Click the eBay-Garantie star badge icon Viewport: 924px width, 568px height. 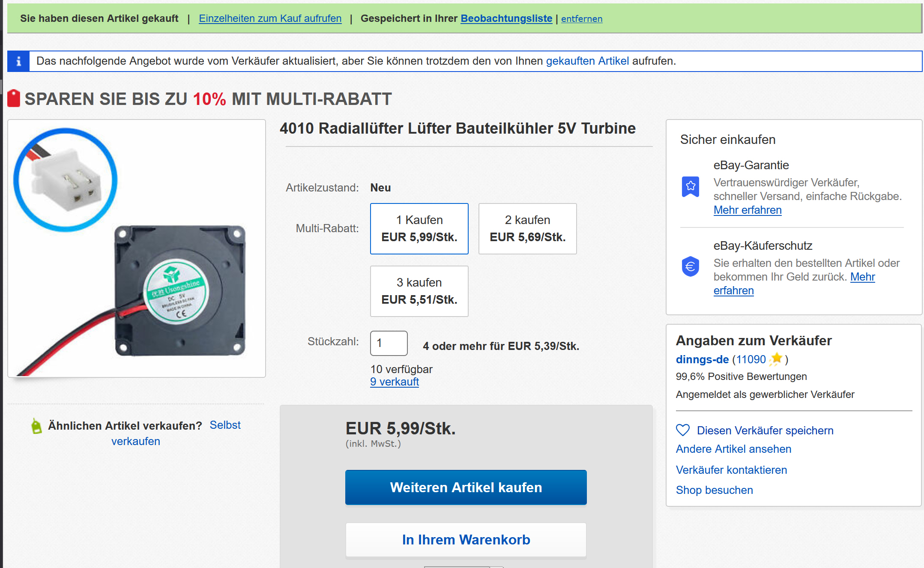(x=690, y=187)
